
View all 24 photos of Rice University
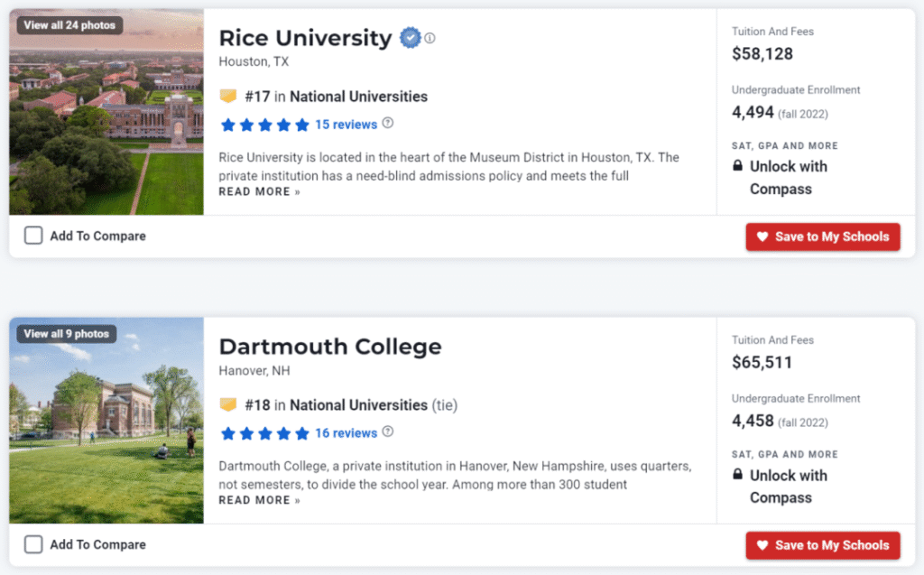coord(69,25)
